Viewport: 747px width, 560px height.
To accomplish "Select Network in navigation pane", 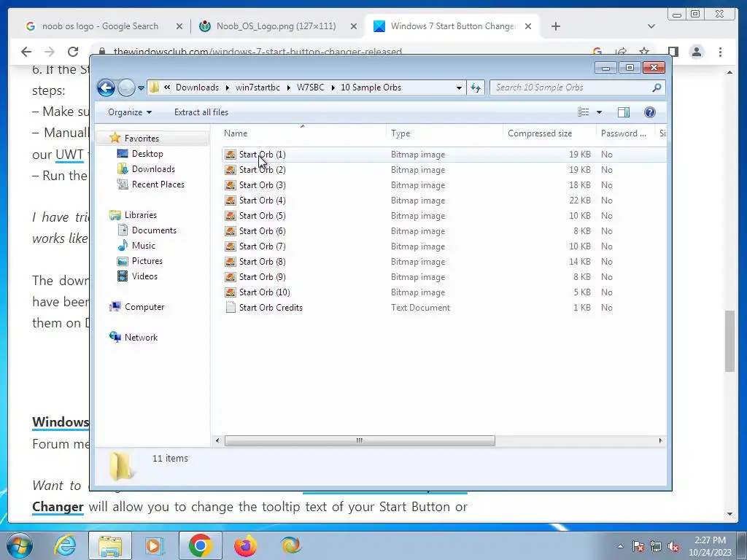I will click(x=141, y=338).
